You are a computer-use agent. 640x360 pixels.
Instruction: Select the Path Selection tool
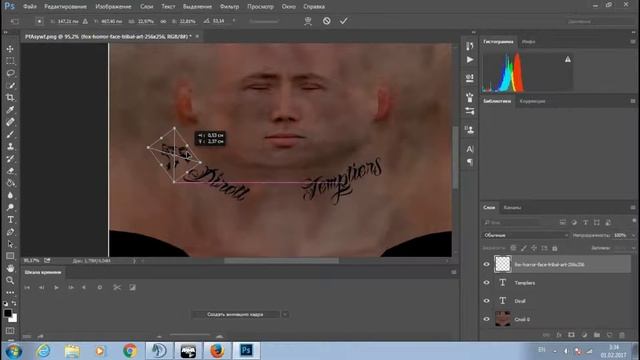click(x=10, y=244)
